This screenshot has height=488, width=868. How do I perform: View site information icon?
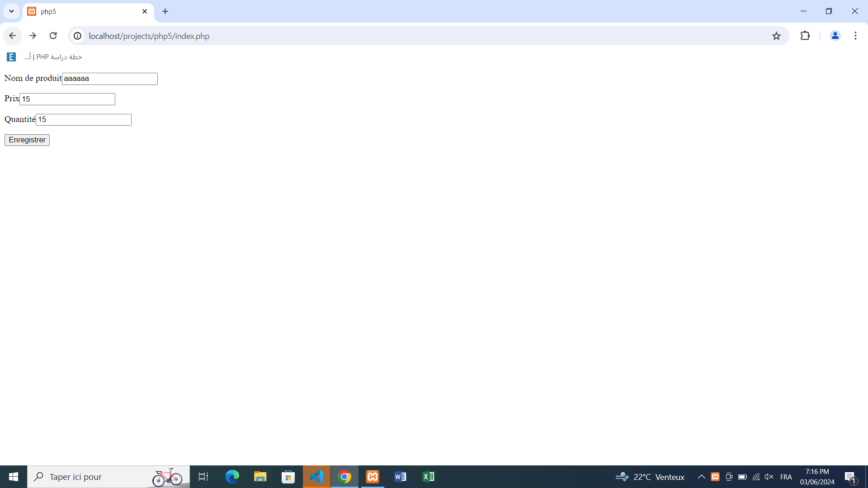coord(78,36)
